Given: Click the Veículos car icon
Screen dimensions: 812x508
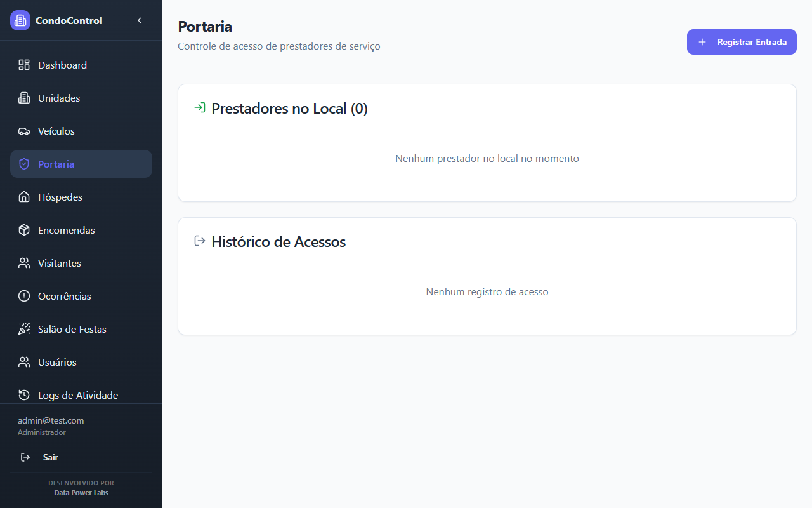Looking at the screenshot, I should click(x=24, y=131).
